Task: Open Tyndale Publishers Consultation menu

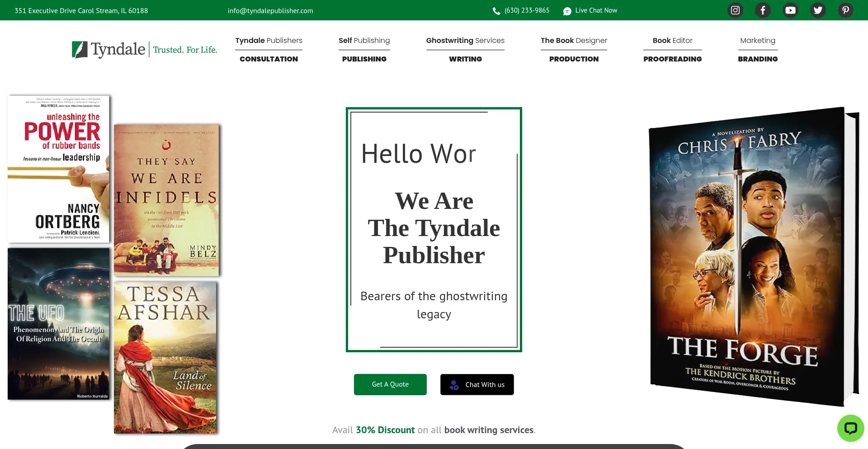Action: (269, 49)
